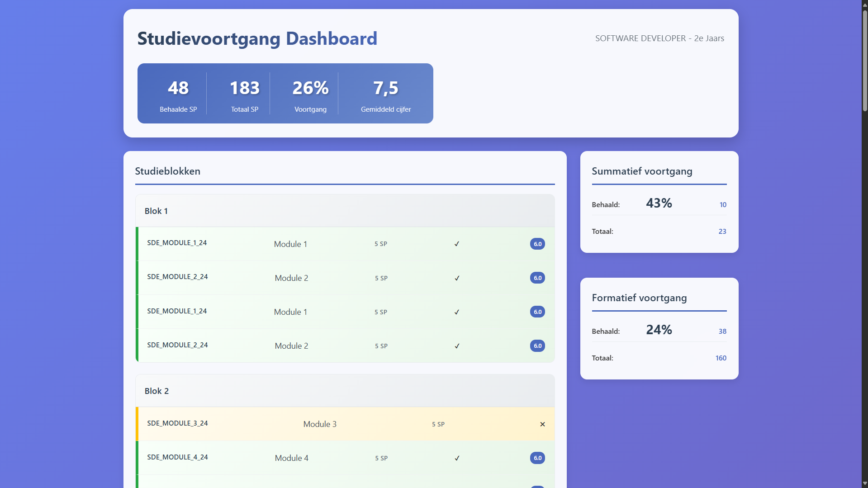Click the Behaald value 10 in Summatief card
868x488 pixels.
pyautogui.click(x=723, y=205)
